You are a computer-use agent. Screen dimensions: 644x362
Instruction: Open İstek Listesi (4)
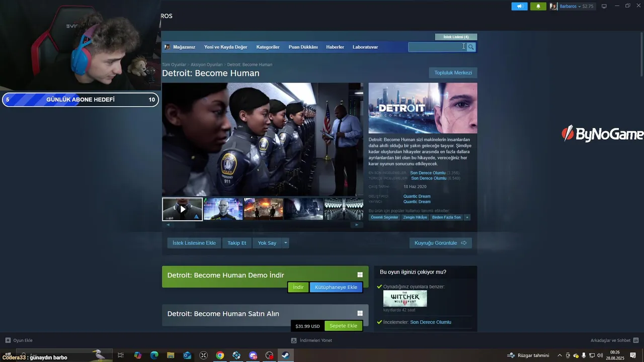point(456,37)
